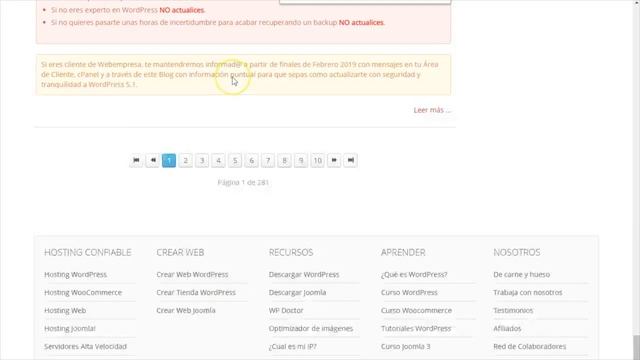Open Descargar Joomla link
The height and width of the screenshot is (360, 640).
pyautogui.click(x=298, y=292)
